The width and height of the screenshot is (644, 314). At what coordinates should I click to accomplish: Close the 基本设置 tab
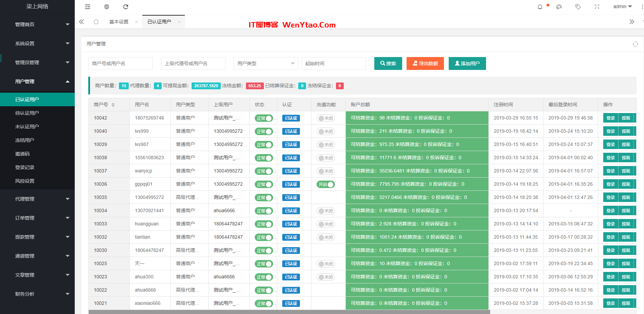(x=137, y=22)
